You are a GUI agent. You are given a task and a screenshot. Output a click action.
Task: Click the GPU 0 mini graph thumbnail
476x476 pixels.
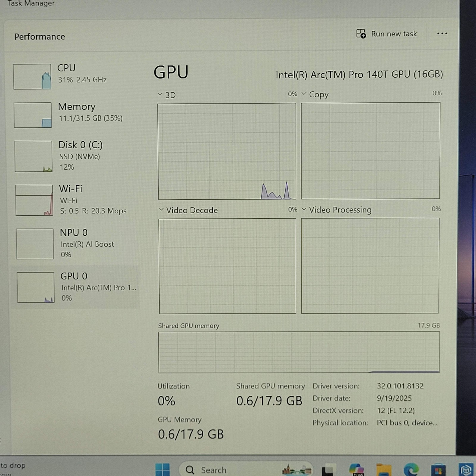pyautogui.click(x=35, y=287)
